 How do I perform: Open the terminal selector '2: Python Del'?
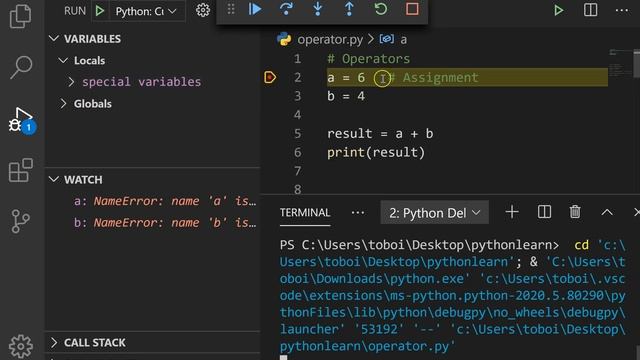coord(434,213)
